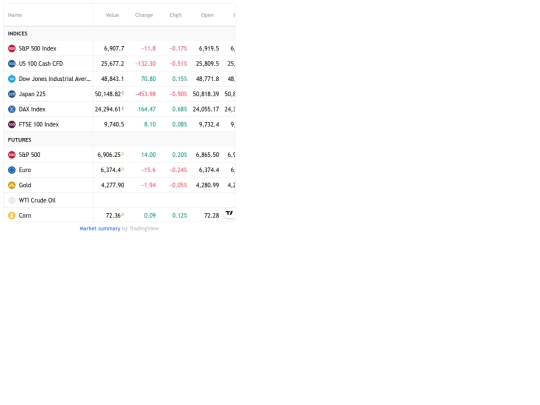Click the WTI Crude Oil placeholder icon
Screen dimensions: 540x405
point(12,200)
